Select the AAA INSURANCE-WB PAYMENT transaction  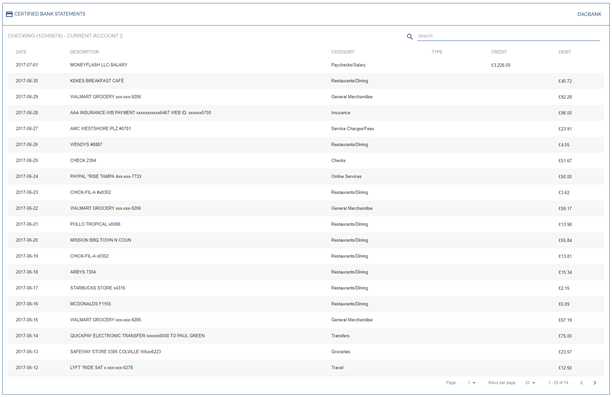pyautogui.click(x=140, y=112)
